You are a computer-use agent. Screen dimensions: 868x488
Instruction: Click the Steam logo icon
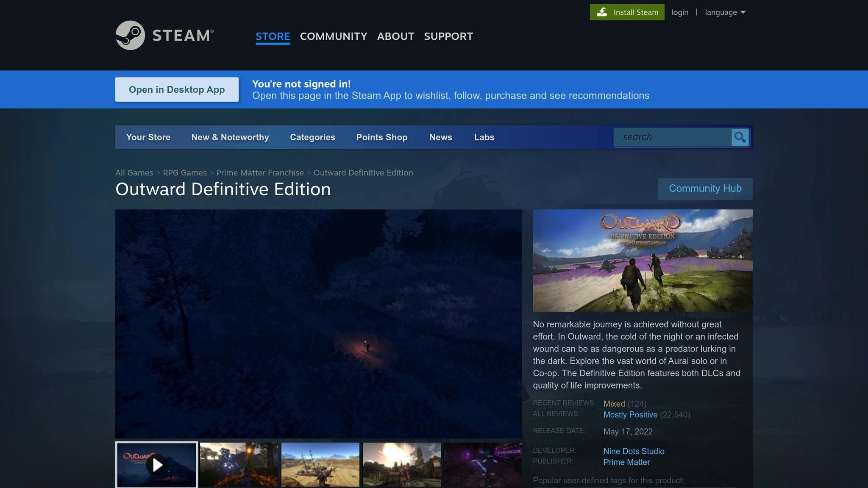[x=130, y=35]
